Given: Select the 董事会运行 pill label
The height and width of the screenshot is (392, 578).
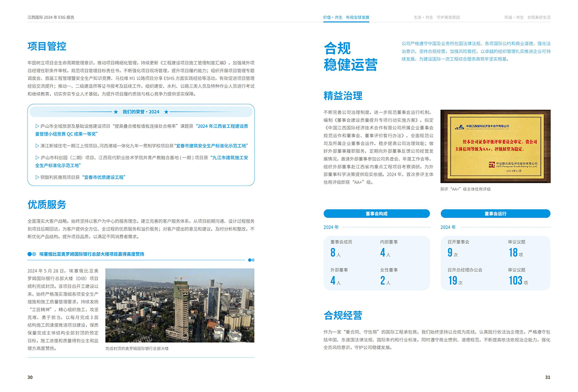Looking at the screenshot, I should coord(495,214).
